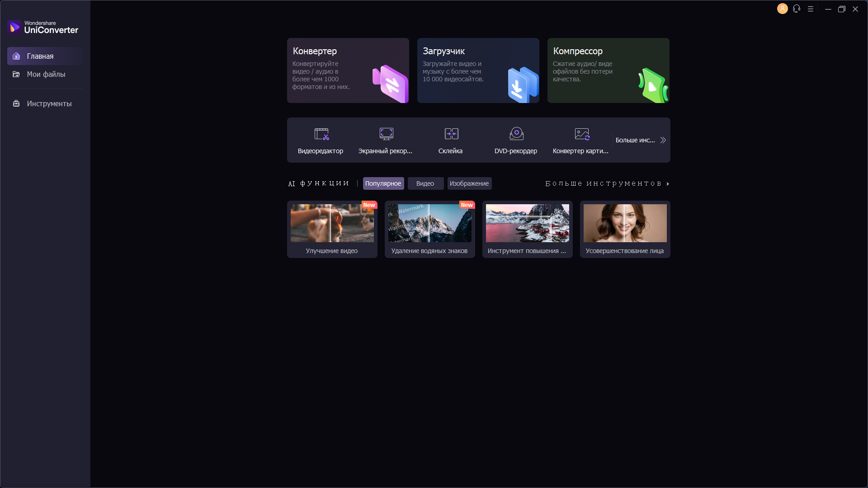Screen dimensions: 868x488
Task: Open the Конвертер card
Action: 348,70
